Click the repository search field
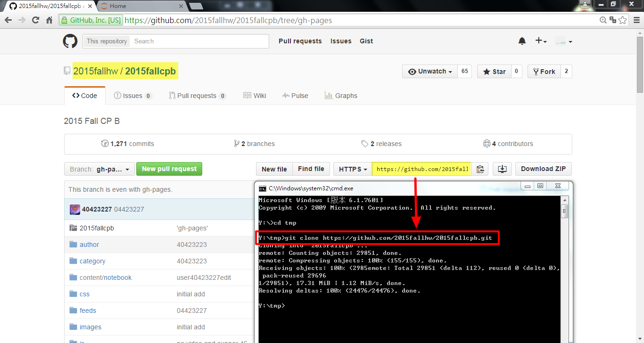 (x=199, y=41)
